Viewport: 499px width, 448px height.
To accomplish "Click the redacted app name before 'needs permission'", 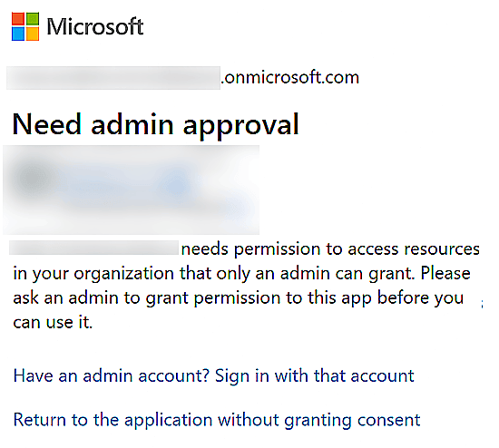I will (93, 248).
